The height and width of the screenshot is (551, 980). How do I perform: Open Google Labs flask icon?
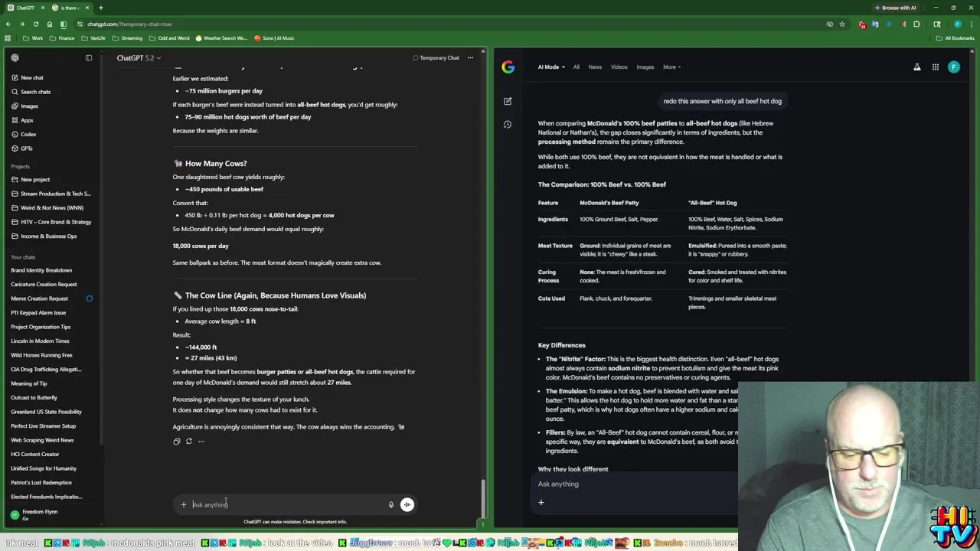916,67
